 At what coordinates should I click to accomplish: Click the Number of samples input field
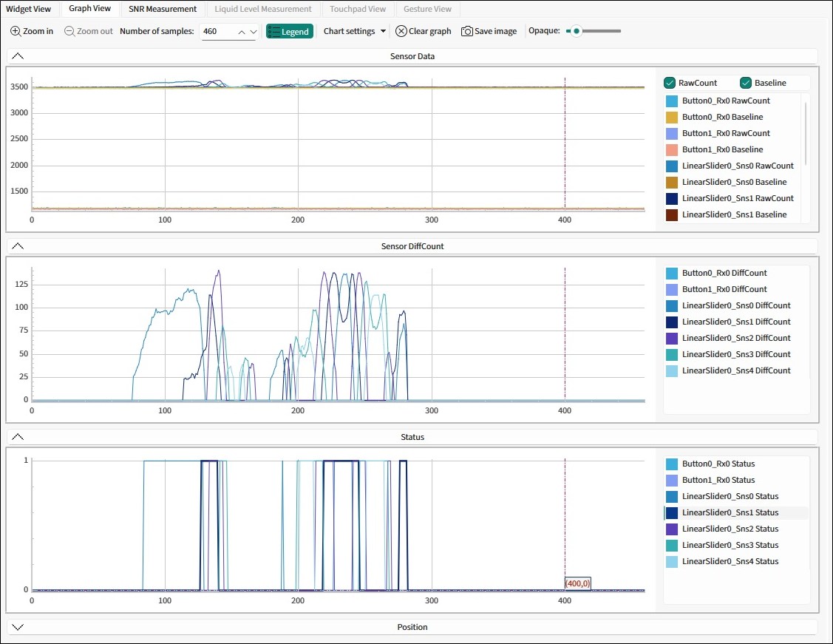click(218, 32)
